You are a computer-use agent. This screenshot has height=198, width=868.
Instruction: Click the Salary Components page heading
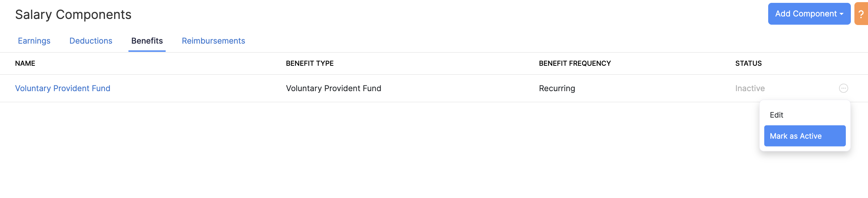pyautogui.click(x=73, y=15)
